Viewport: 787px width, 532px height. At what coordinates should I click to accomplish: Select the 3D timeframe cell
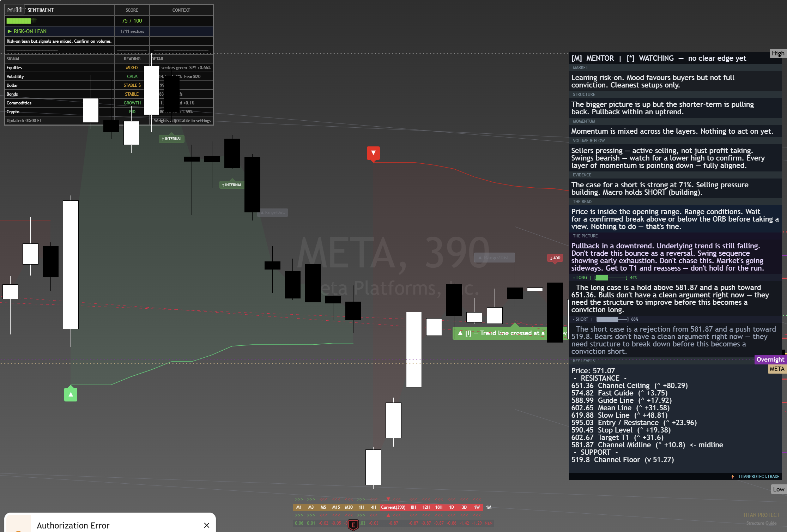click(464, 507)
